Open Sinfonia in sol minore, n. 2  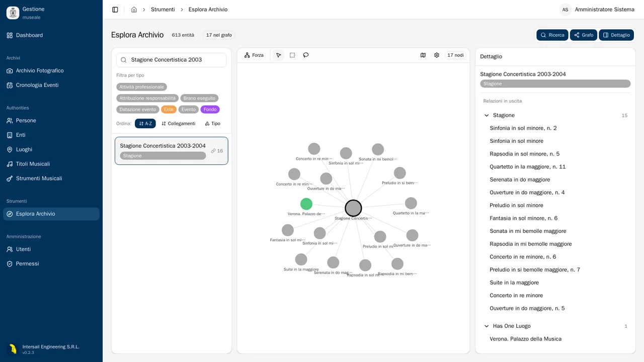pyautogui.click(x=523, y=128)
